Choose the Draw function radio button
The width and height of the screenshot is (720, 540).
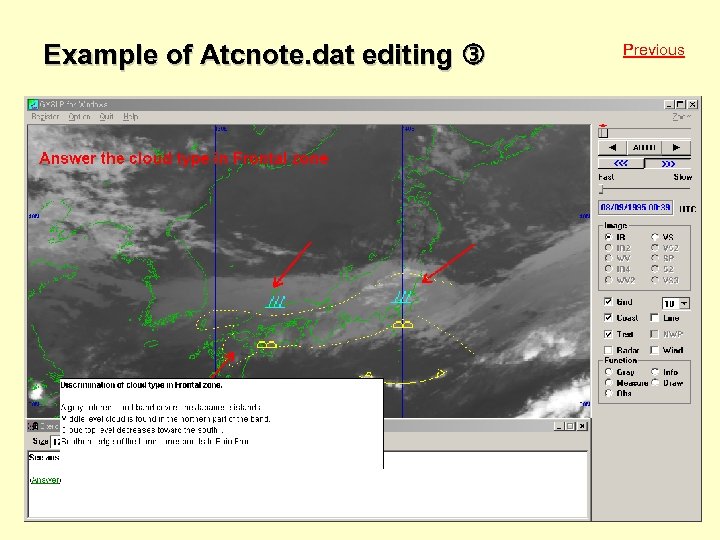655,382
